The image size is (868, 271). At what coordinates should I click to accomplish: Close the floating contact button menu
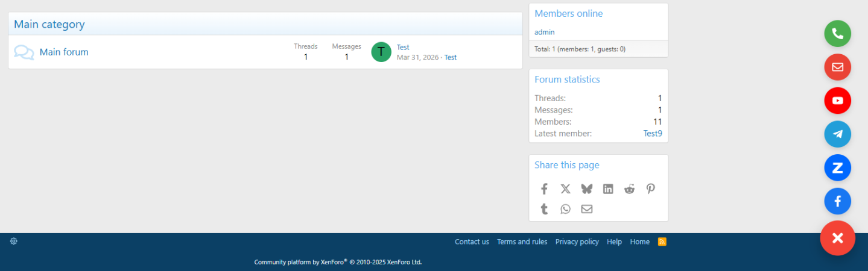point(837,238)
